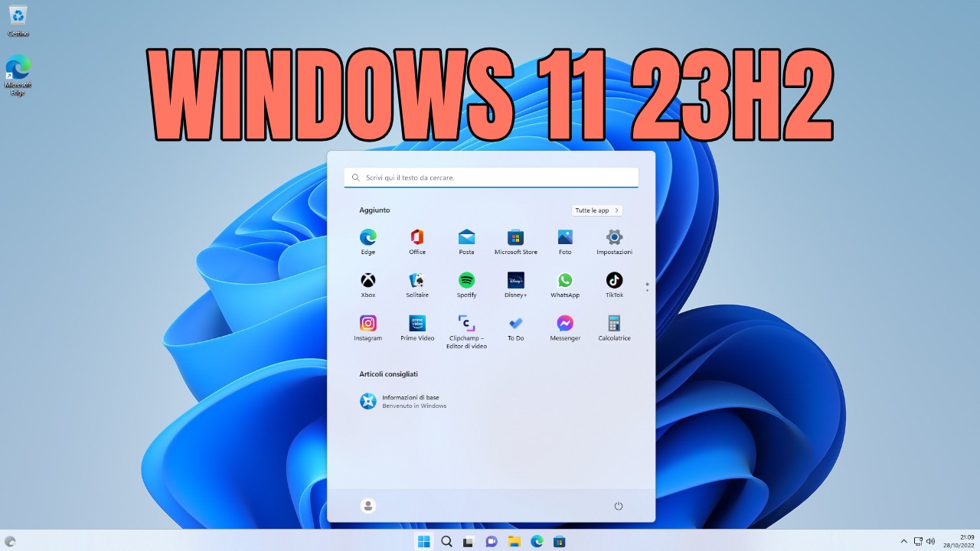Open Microsoft Store in the Start menu
This screenshot has height=551, width=980.
tap(515, 241)
